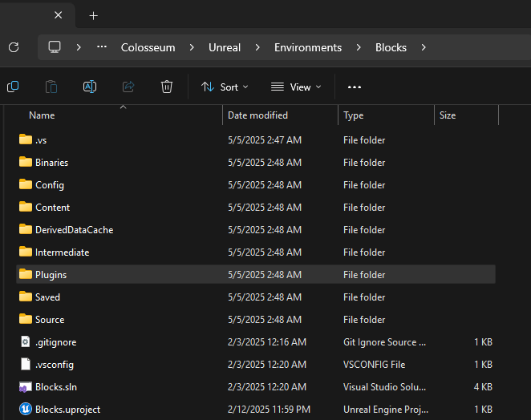
Task: Select the Content folder name
Action: tap(52, 208)
